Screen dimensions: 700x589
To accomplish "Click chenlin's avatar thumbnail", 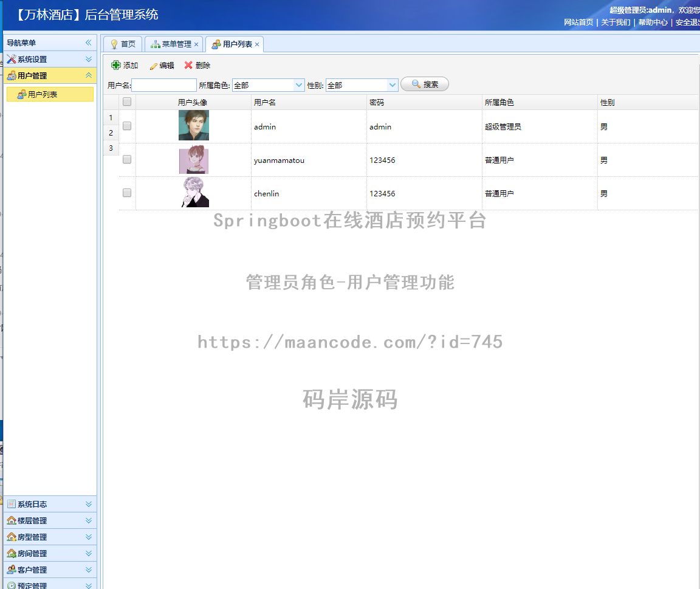I will click(x=195, y=192).
